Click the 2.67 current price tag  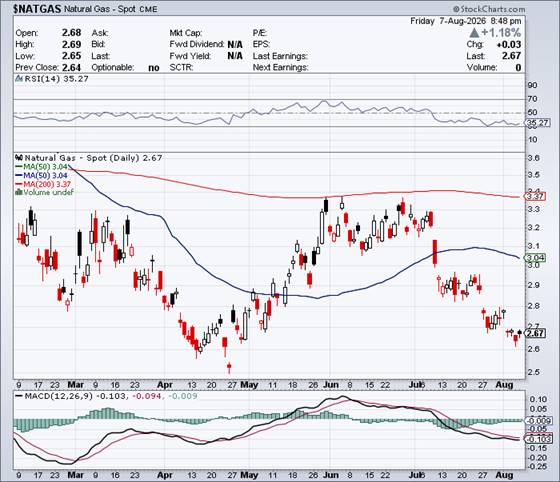tap(535, 333)
